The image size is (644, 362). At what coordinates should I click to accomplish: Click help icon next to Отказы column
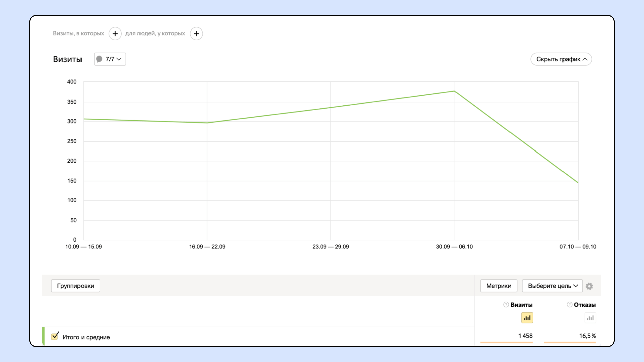tap(569, 305)
